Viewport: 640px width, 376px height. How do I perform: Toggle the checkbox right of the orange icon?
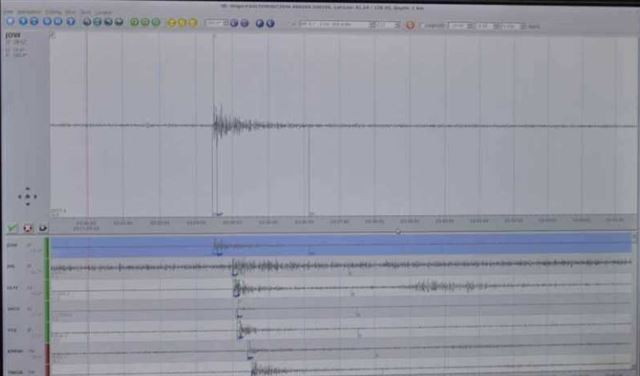(x=422, y=25)
